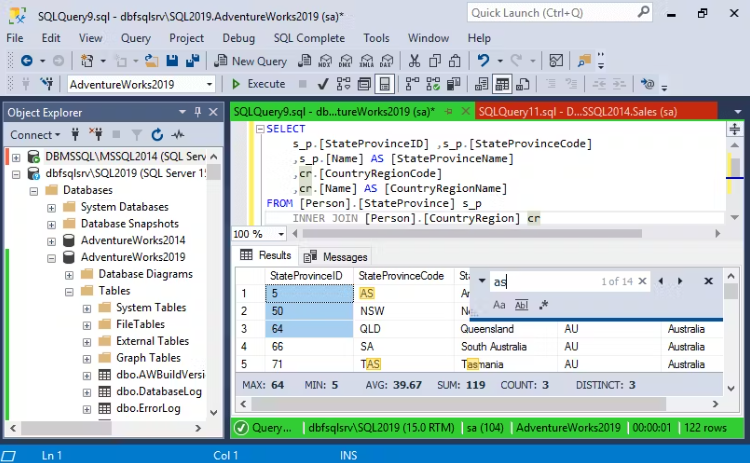Image resolution: width=750 pixels, height=463 pixels.
Task: Click the Connect Object Explorer plug icon
Action: point(75,135)
